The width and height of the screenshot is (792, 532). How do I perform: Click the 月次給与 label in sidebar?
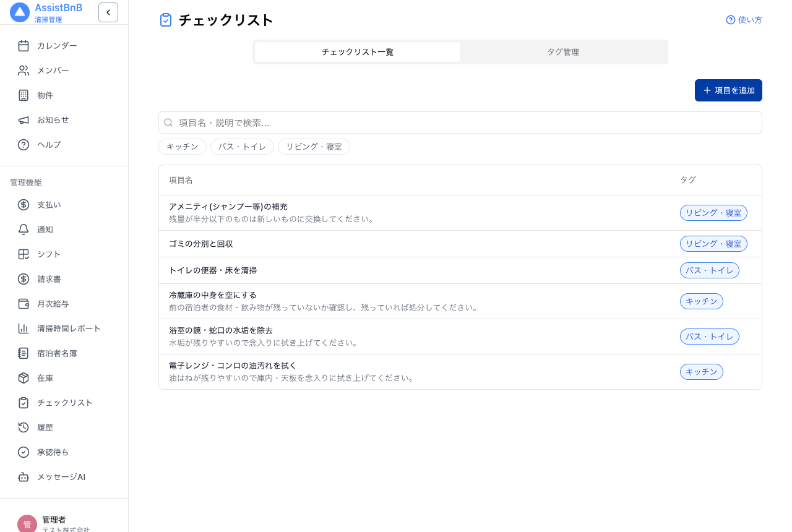point(53,304)
